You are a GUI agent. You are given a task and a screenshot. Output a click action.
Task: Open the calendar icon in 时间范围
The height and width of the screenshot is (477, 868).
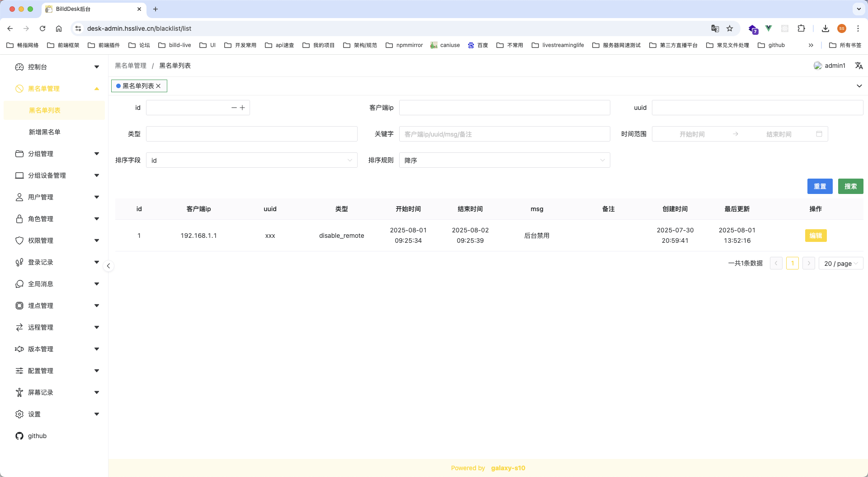tap(819, 134)
